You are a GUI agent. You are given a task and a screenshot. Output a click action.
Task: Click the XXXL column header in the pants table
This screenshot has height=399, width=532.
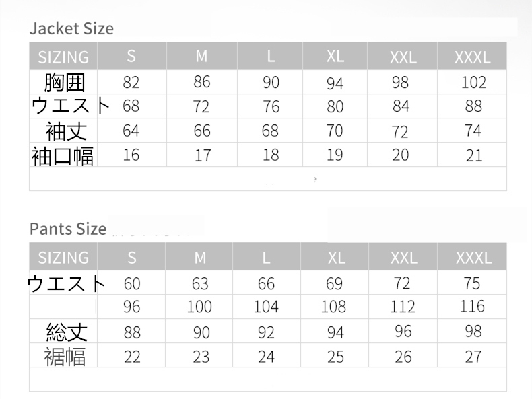(x=473, y=258)
